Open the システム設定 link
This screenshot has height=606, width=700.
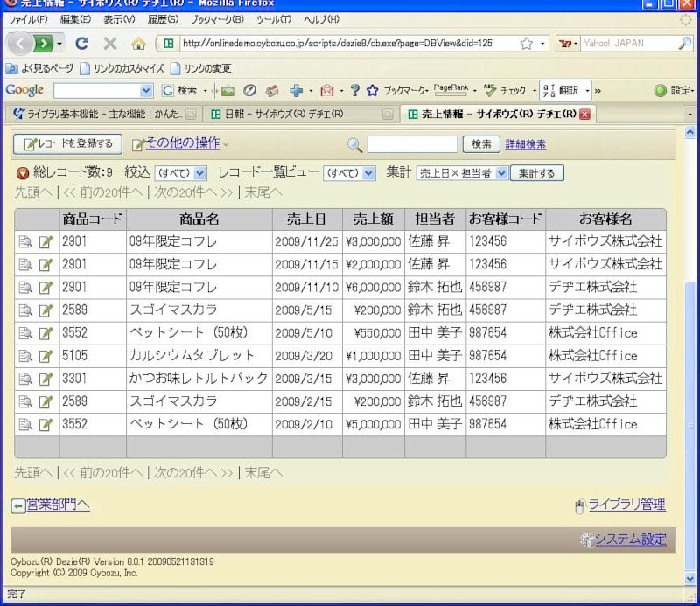630,540
